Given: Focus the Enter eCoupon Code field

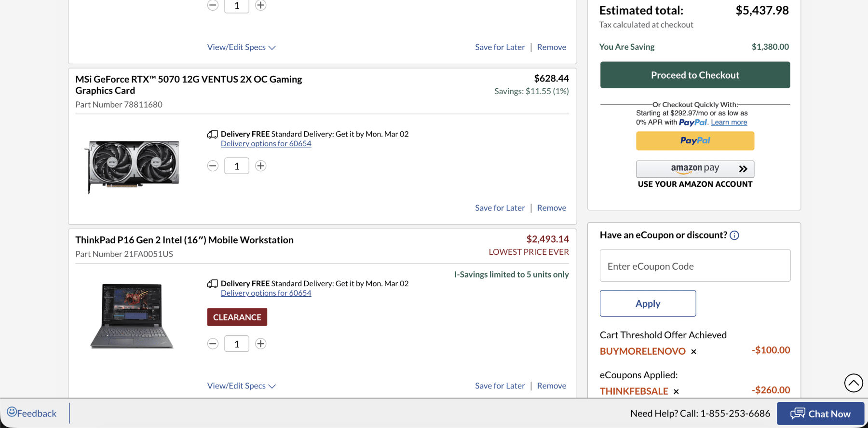Looking at the screenshot, I should click(695, 266).
